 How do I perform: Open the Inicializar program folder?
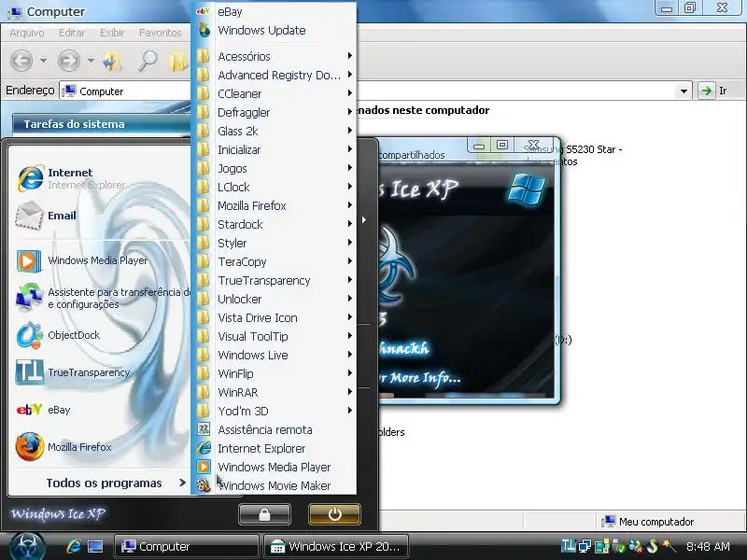(274, 150)
